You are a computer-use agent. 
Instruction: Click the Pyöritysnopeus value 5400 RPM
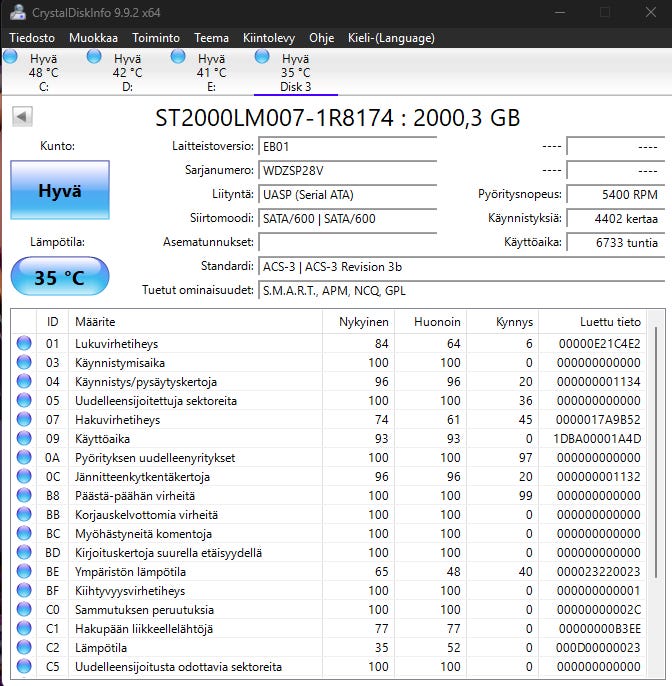point(616,195)
